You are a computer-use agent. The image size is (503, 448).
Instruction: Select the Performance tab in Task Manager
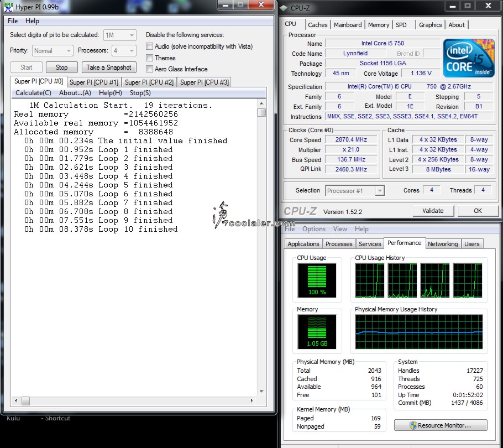tap(405, 243)
